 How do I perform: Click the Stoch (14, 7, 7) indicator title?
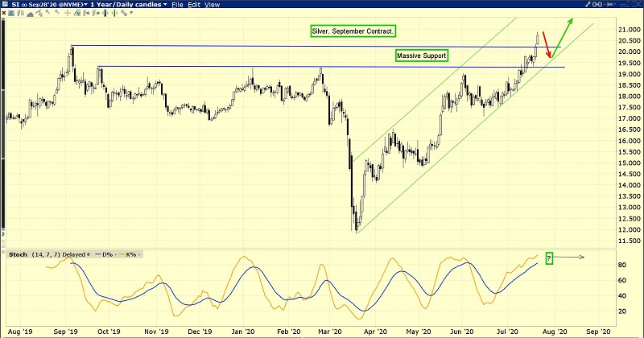point(34,254)
